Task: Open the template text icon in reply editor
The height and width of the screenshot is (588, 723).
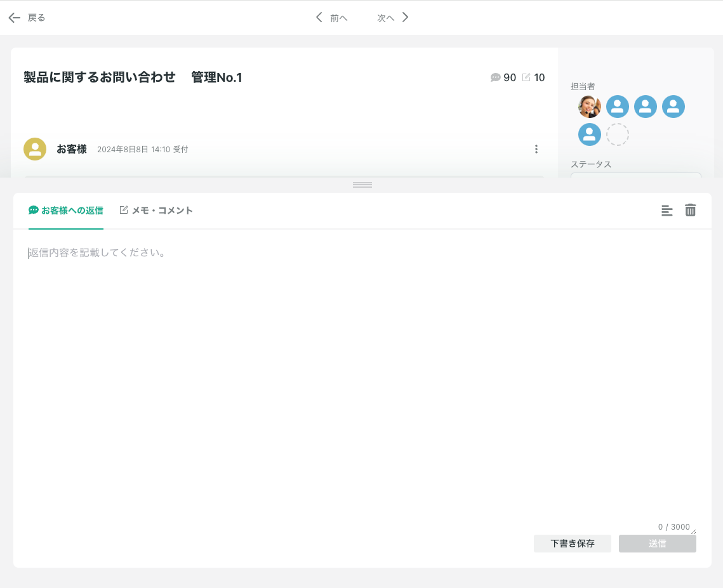Action: 667,211
